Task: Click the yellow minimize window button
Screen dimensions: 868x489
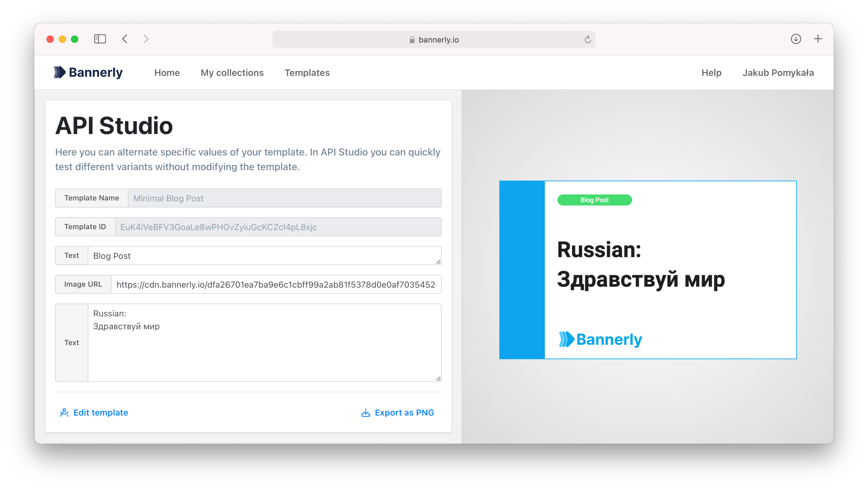Action: pyautogui.click(x=62, y=39)
